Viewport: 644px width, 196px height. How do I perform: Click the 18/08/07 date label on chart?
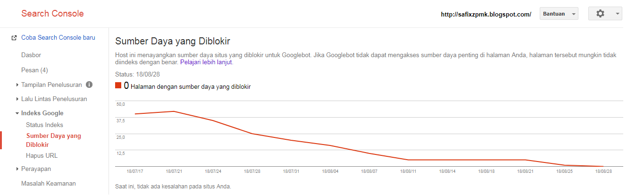click(x=369, y=171)
